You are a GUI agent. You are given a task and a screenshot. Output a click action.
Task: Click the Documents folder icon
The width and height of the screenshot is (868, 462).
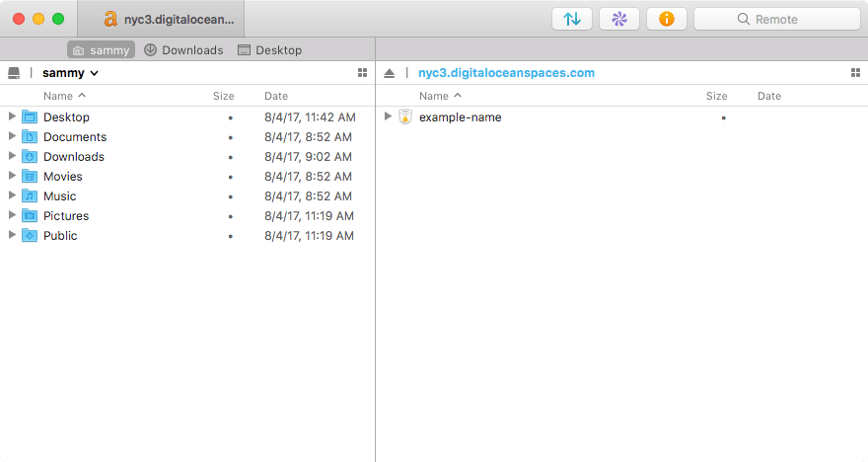pyautogui.click(x=30, y=137)
